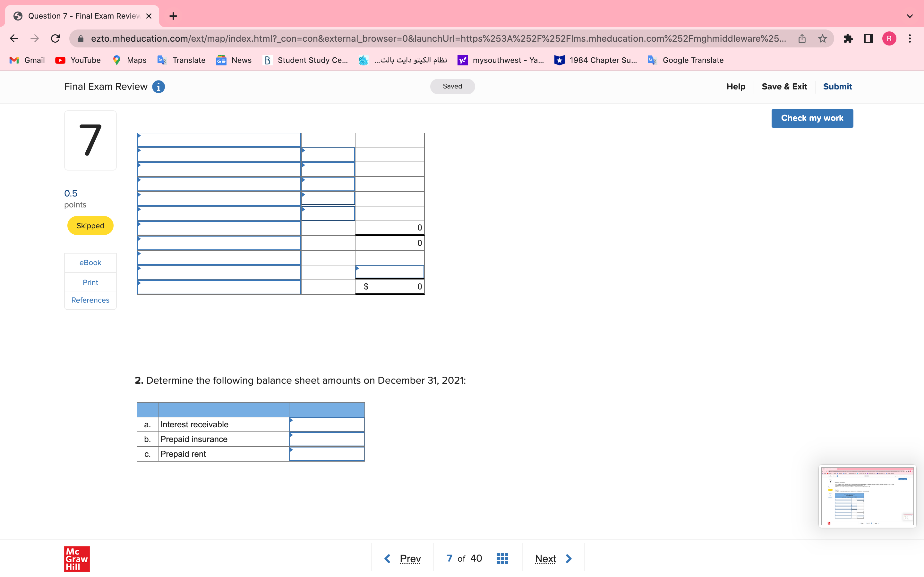
Task: Click the Submit link
Action: pos(837,87)
